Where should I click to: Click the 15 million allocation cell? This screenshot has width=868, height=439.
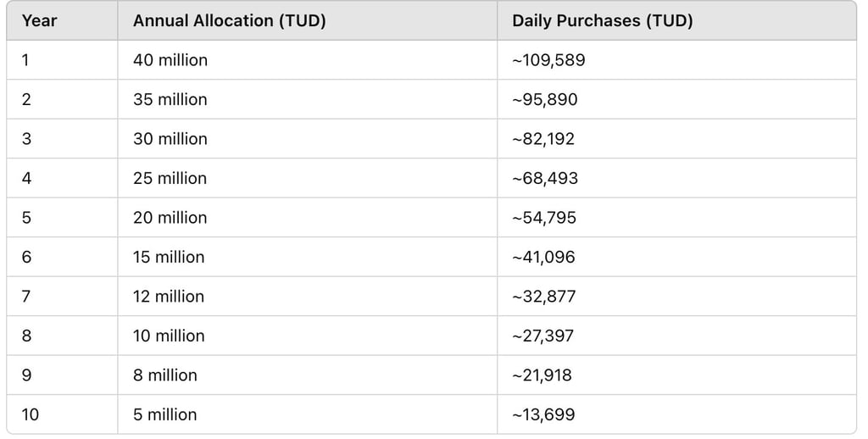click(x=169, y=257)
